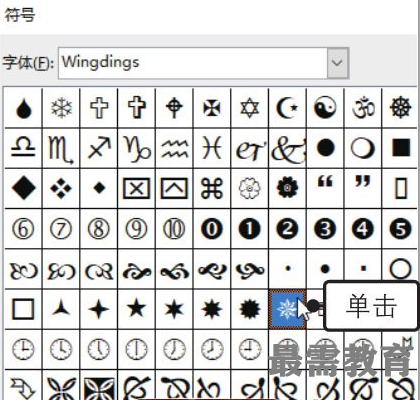
Task: Select the Libra zodiac symbol
Action: (x=23, y=148)
